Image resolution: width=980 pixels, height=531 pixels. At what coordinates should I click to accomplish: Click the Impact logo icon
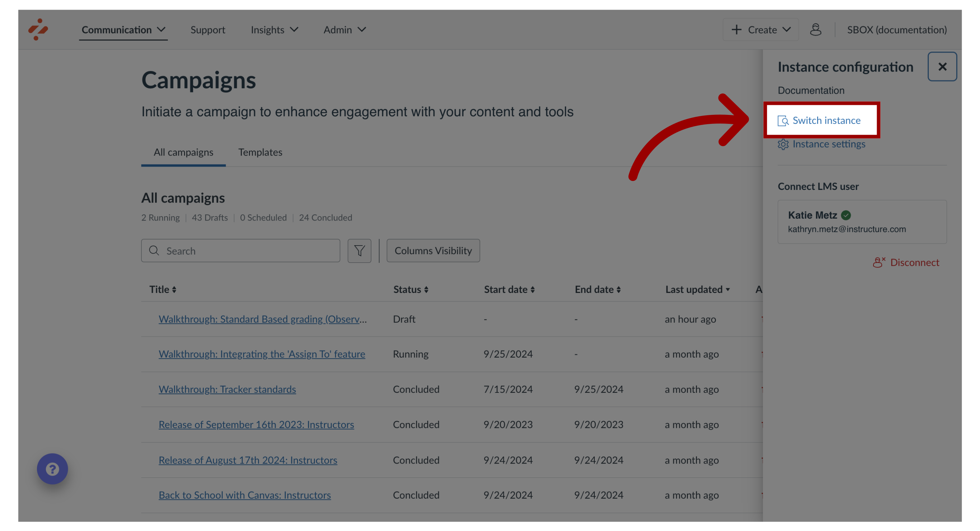pyautogui.click(x=38, y=29)
